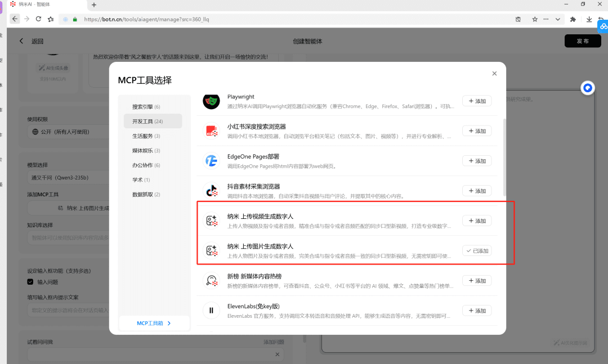
Task: Click the 抖音素材采集浏览器 TikTok icon
Action: (x=211, y=191)
